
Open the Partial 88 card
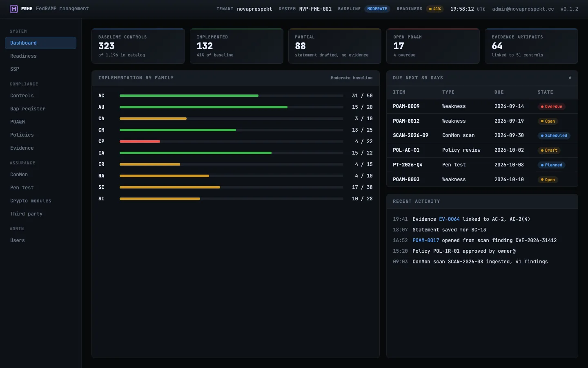click(335, 46)
